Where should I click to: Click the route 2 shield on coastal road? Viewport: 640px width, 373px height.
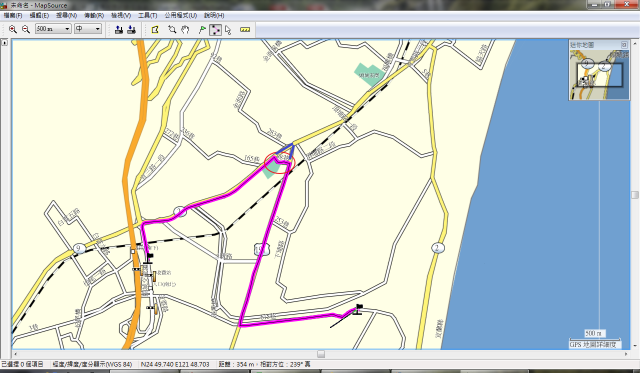438,248
